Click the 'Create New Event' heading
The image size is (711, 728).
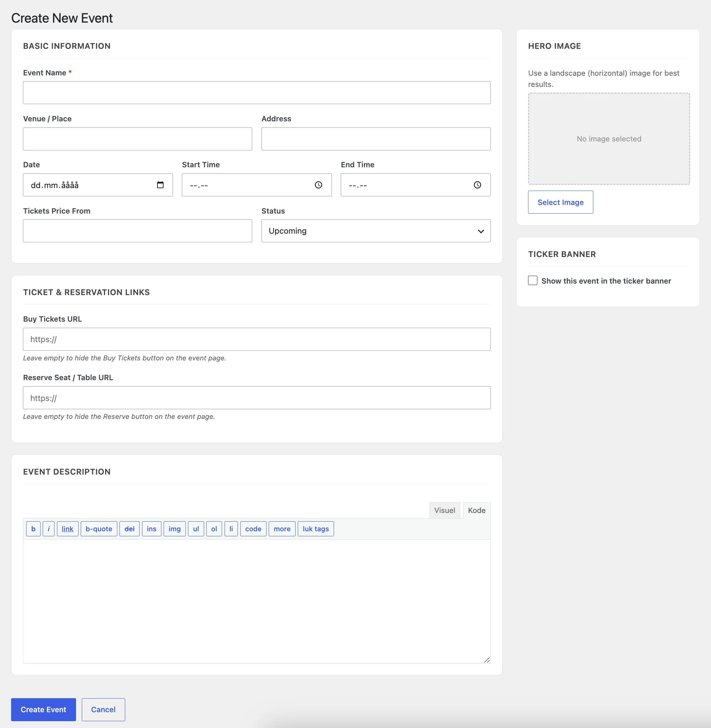pos(62,18)
